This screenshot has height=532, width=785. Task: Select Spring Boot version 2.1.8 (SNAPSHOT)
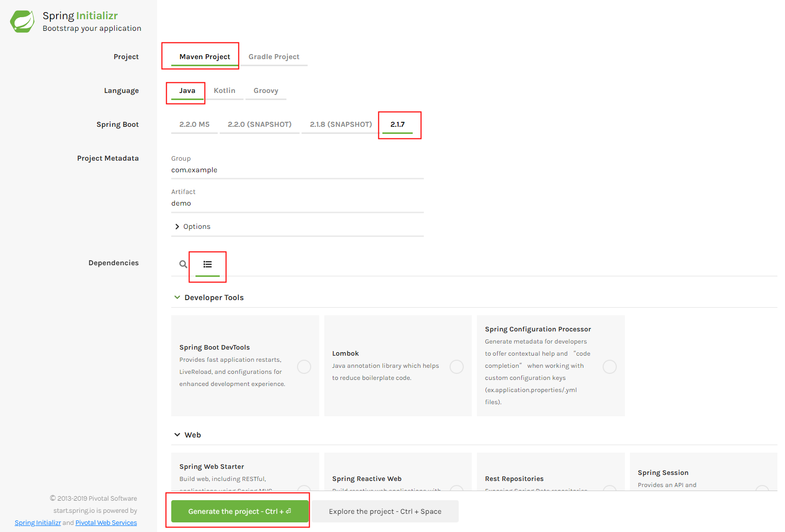click(x=341, y=124)
